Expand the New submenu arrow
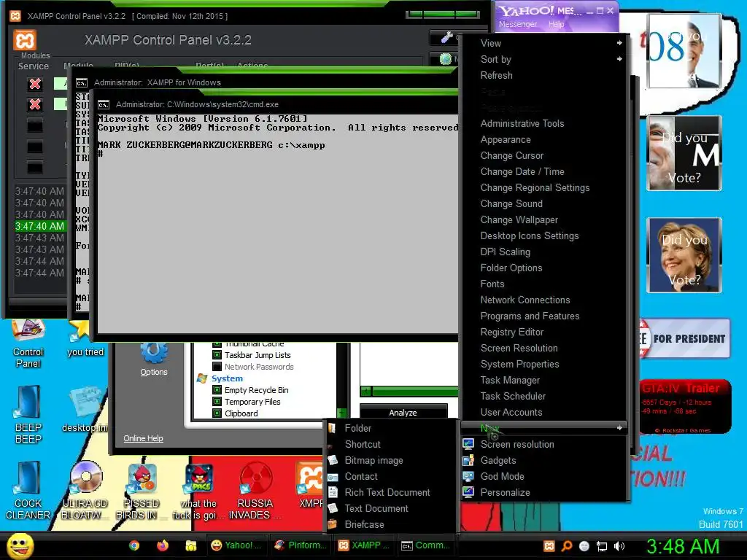Image resolution: width=747 pixels, height=560 pixels. [619, 427]
